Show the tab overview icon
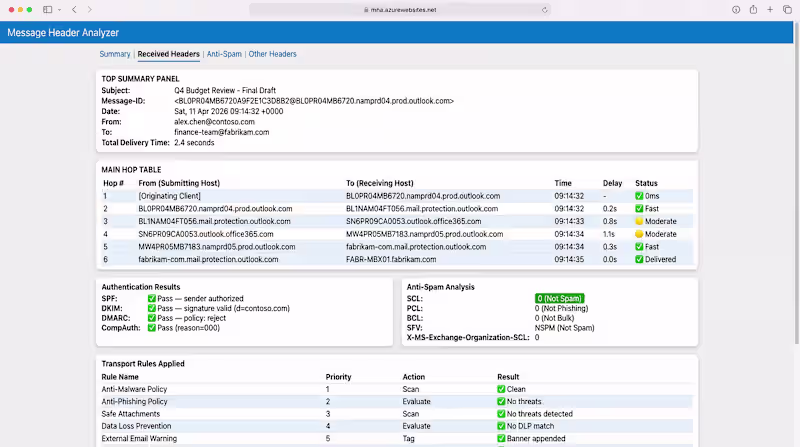This screenshot has width=800, height=447. (785, 9)
